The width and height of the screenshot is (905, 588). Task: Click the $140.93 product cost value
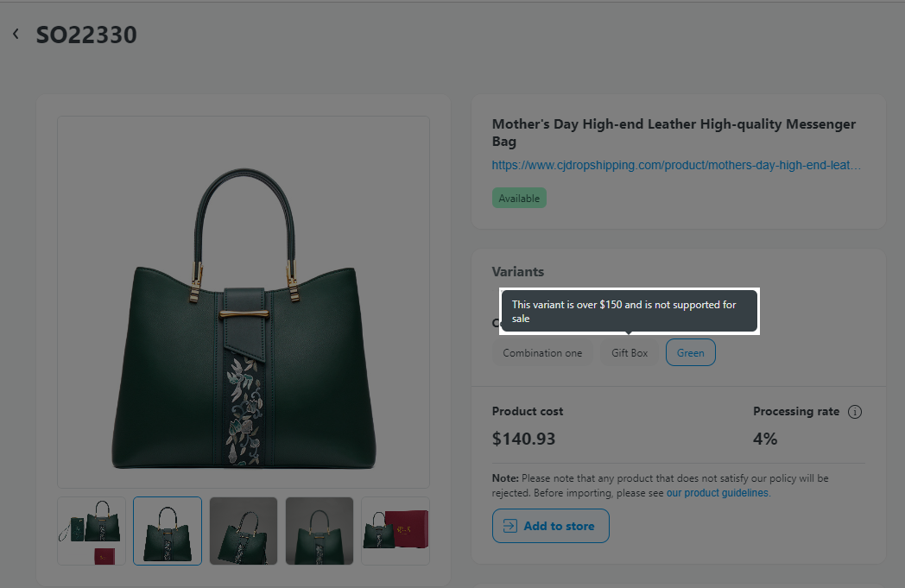point(523,439)
